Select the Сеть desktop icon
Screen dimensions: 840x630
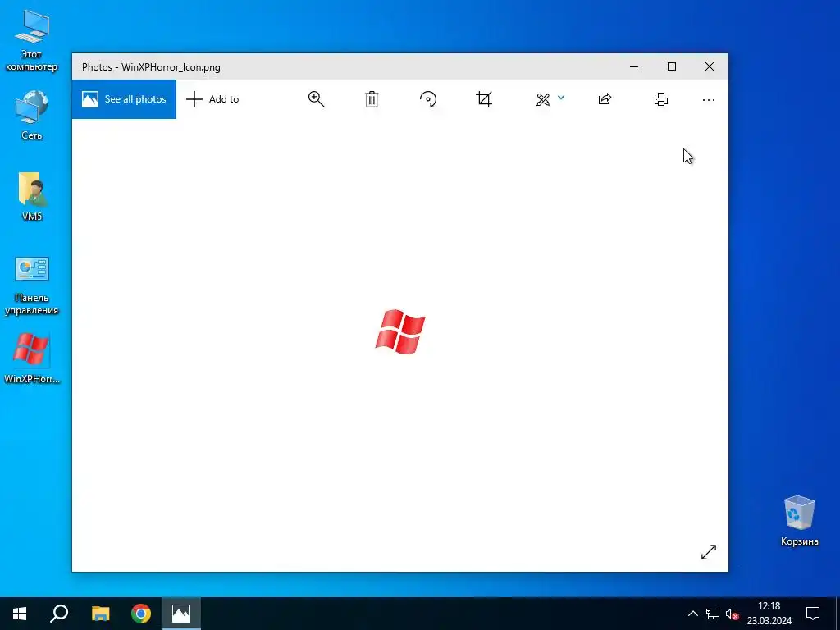32,115
